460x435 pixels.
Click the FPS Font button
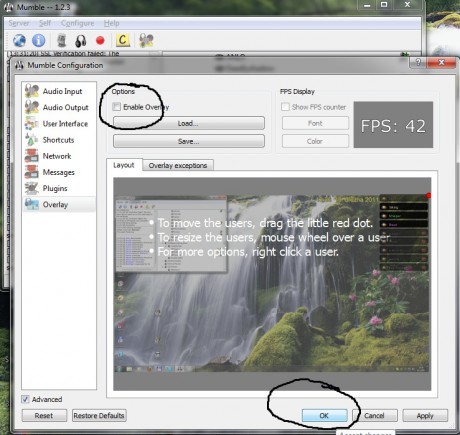pyautogui.click(x=315, y=123)
